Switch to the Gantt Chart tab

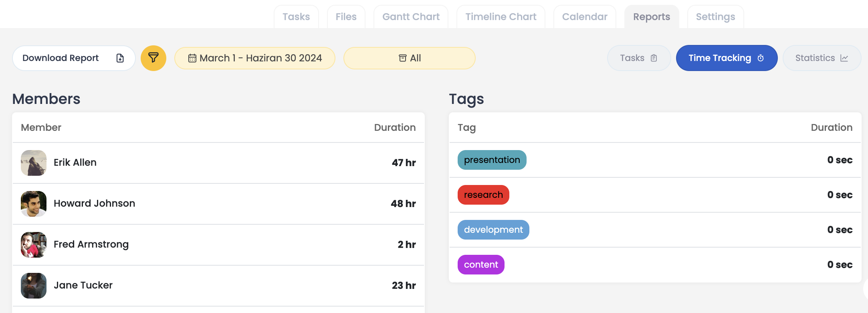point(411,17)
